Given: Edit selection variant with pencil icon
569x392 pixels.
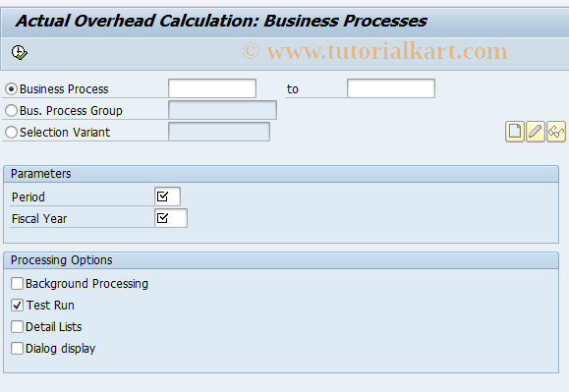Looking at the screenshot, I should (536, 132).
